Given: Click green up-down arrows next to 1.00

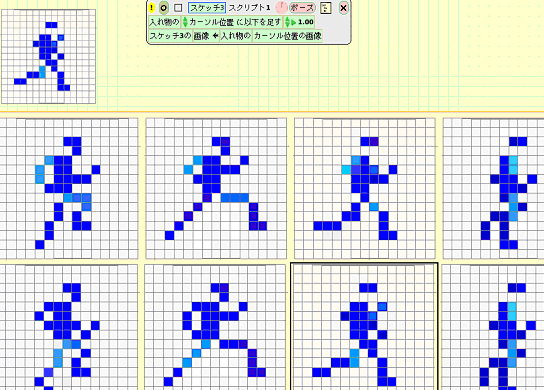Looking at the screenshot, I should 287,22.
